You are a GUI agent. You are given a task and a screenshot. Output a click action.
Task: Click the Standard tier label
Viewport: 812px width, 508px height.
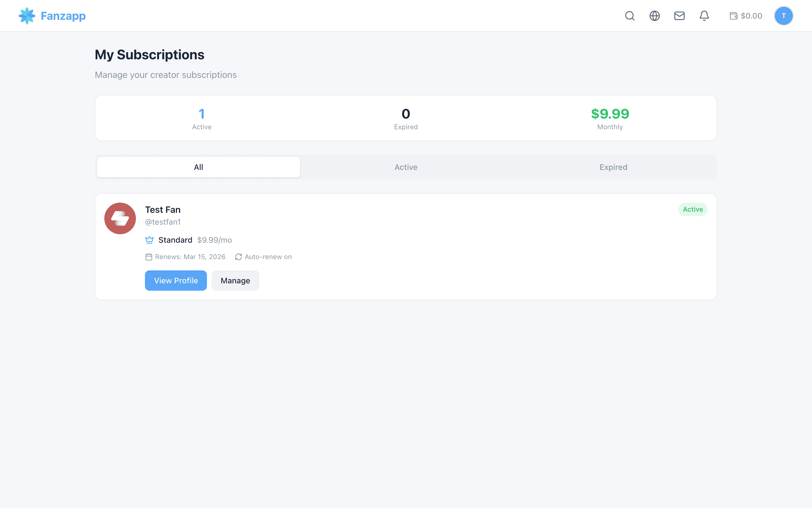[175, 240]
